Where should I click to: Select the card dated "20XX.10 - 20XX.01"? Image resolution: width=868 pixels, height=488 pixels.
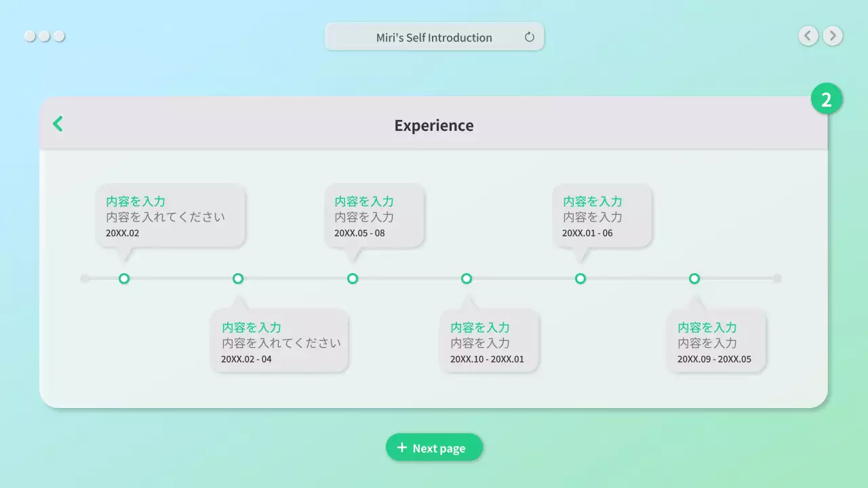490,341
